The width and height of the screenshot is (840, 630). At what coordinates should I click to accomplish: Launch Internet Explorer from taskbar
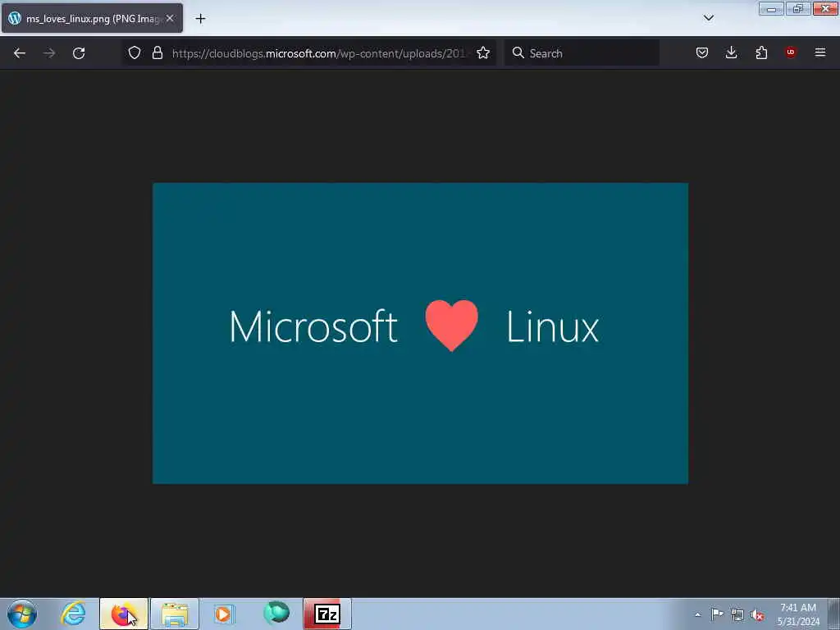tap(73, 614)
